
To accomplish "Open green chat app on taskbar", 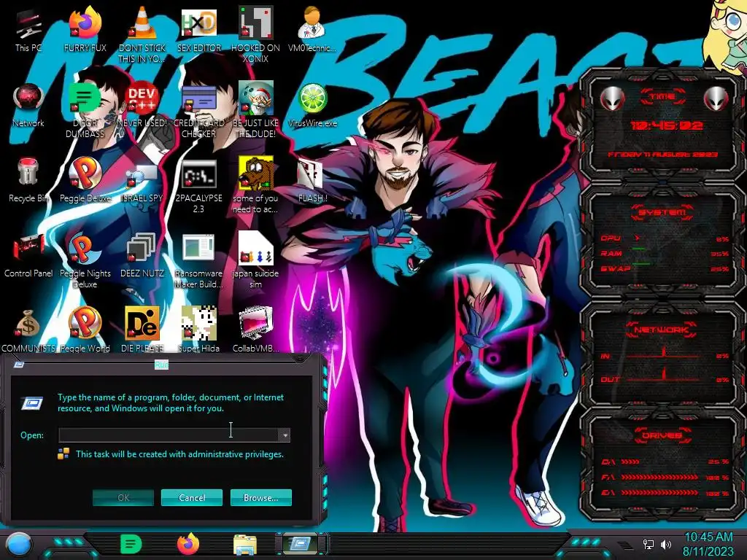I will [x=131, y=544].
